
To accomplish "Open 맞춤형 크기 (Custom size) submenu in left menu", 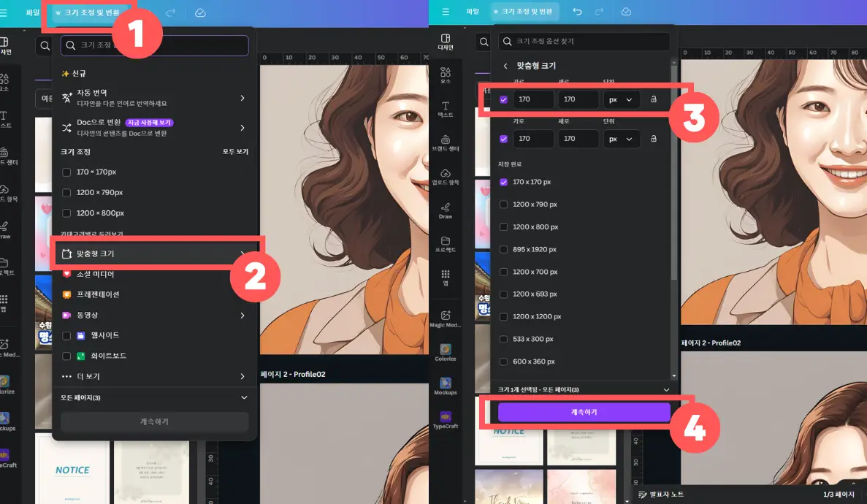I will (154, 253).
